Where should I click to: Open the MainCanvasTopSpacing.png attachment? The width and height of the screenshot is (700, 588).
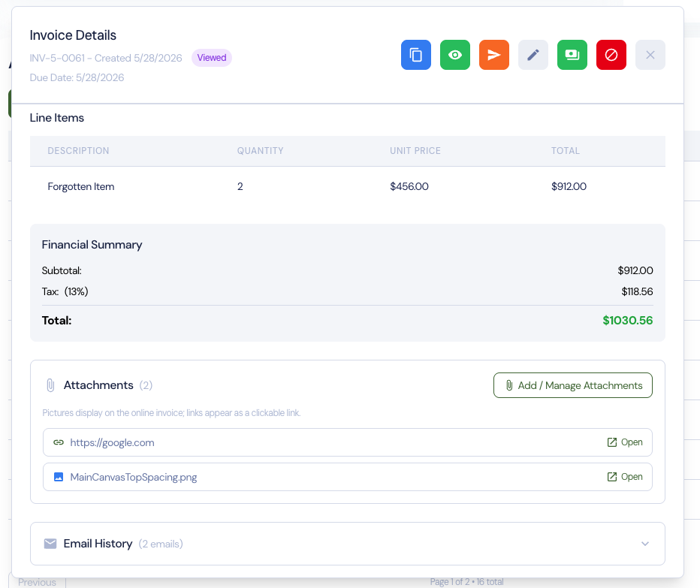pos(625,477)
